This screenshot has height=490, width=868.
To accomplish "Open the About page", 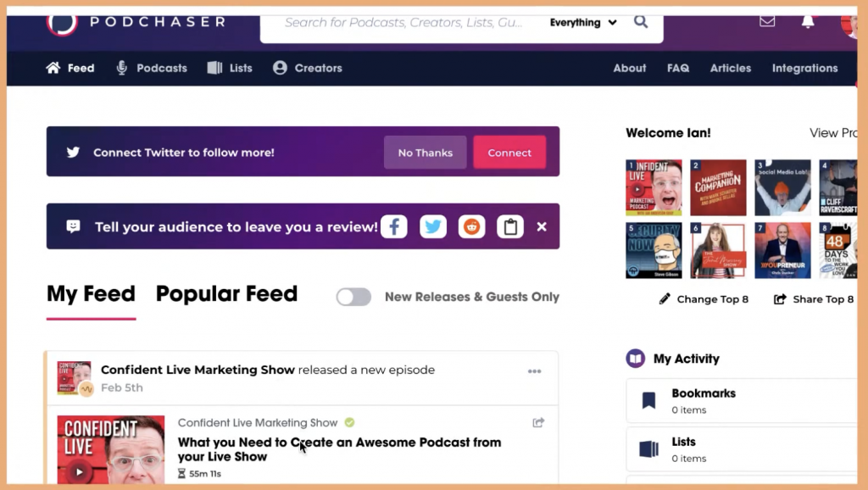I will point(630,68).
